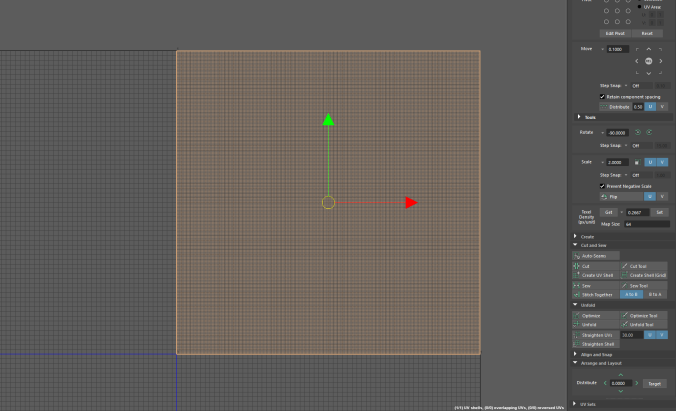Image resolution: width=676 pixels, height=411 pixels.
Task: Collapse the Arrange and Layout section
Action: [575, 363]
